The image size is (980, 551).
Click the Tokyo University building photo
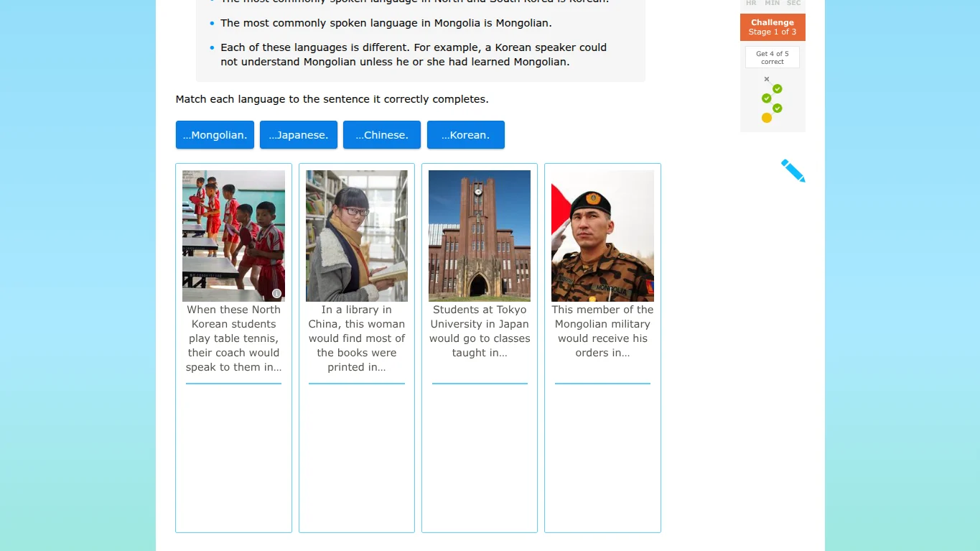(480, 236)
